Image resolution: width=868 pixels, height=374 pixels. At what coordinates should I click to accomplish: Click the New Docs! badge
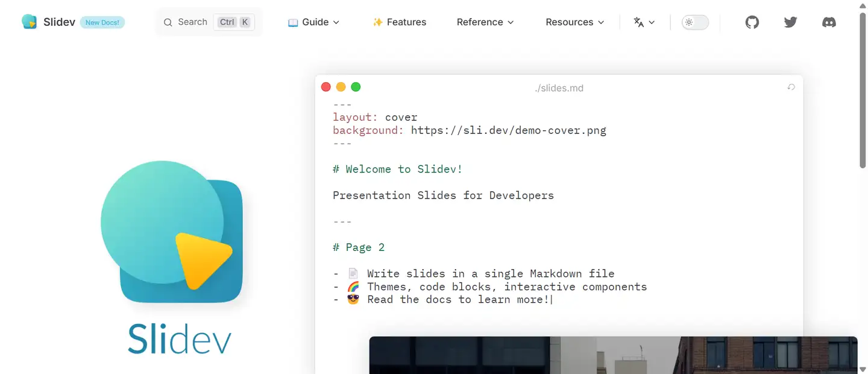point(102,23)
